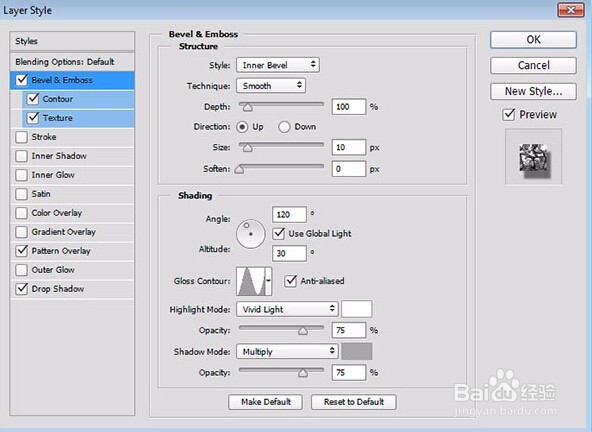Click the Make Default button

click(265, 402)
